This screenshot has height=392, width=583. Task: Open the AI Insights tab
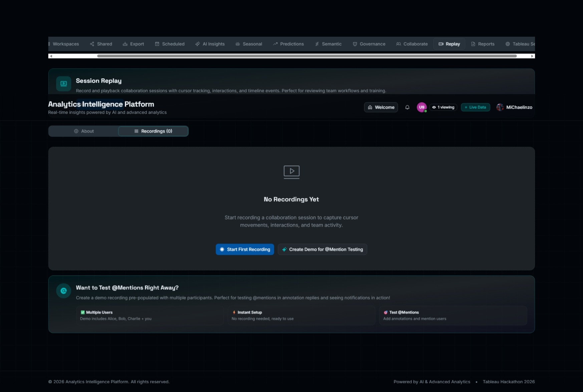click(x=210, y=44)
